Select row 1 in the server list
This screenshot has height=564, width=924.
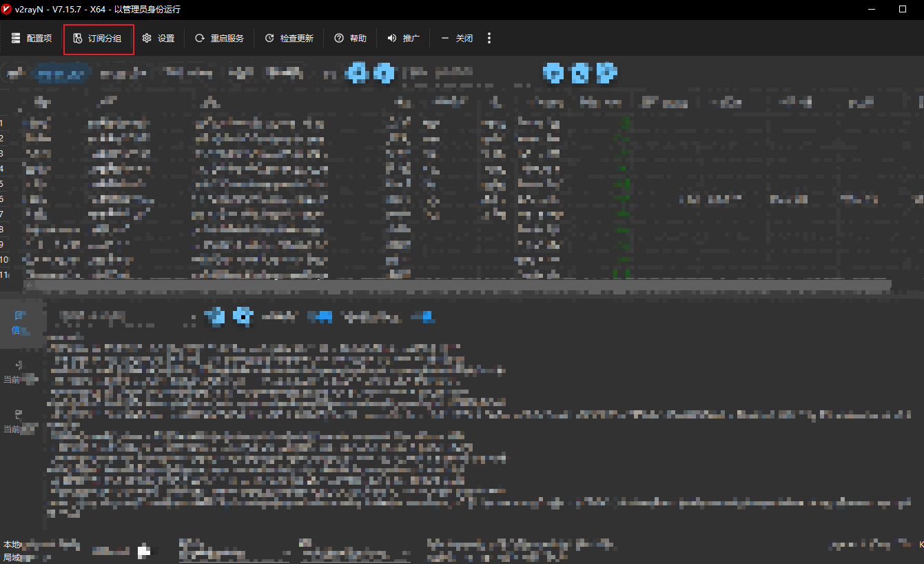click(x=207, y=123)
